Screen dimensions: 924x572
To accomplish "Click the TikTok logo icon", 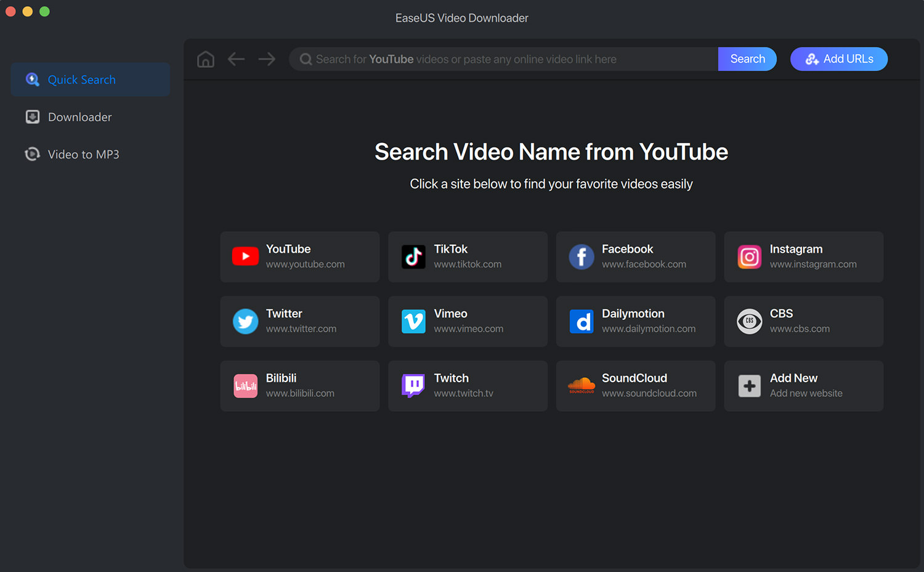I will tap(413, 256).
